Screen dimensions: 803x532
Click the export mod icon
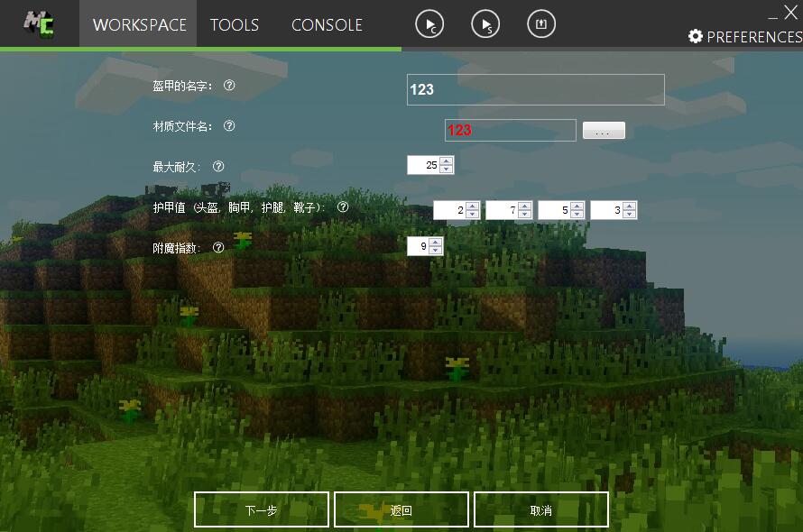click(x=541, y=24)
